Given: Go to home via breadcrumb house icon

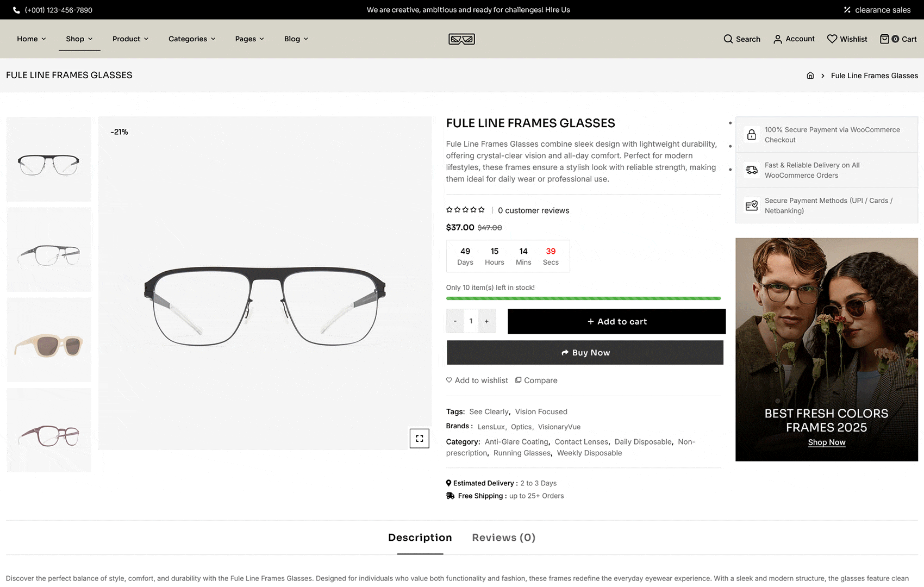Looking at the screenshot, I should point(810,76).
